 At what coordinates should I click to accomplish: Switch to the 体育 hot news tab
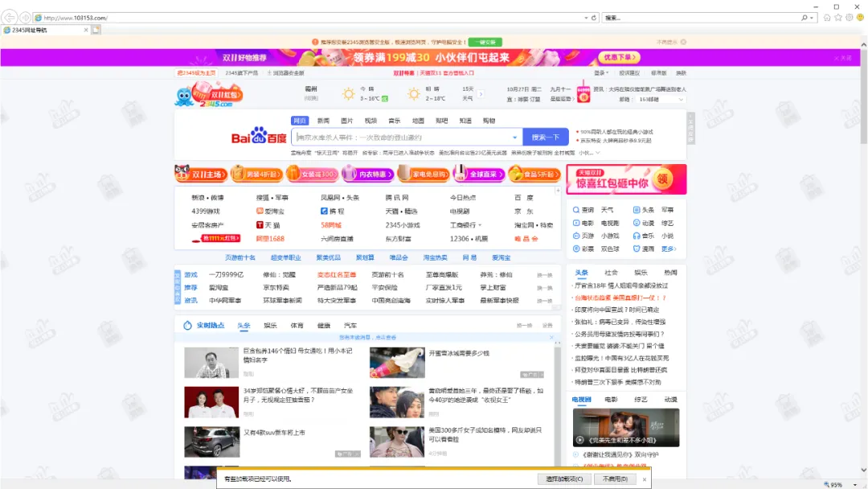point(297,326)
